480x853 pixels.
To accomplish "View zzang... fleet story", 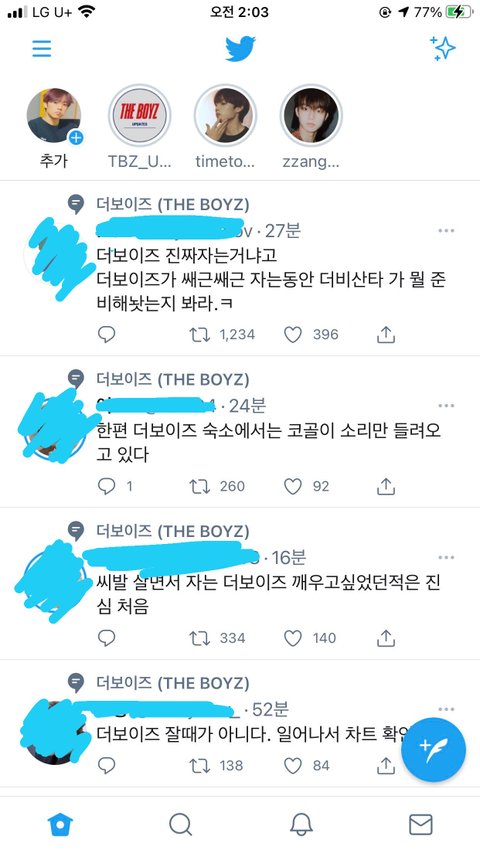I will [x=311, y=115].
